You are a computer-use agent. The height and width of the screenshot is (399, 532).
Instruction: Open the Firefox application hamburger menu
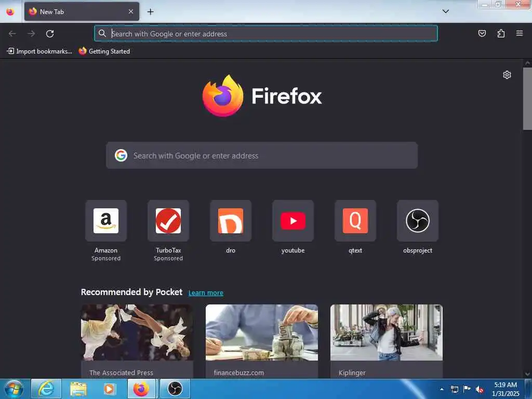click(x=520, y=33)
